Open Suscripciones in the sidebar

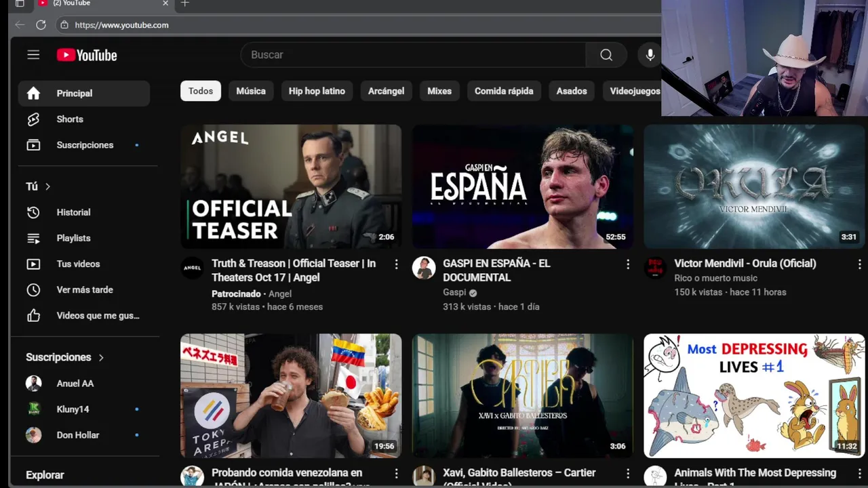84,145
